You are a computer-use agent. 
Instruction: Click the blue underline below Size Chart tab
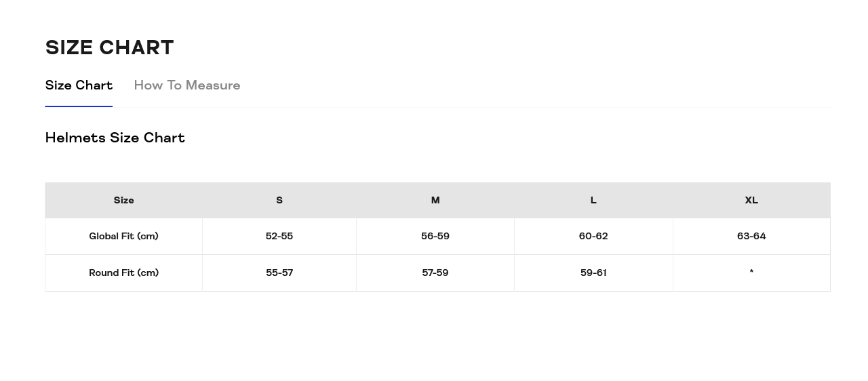coord(79,106)
